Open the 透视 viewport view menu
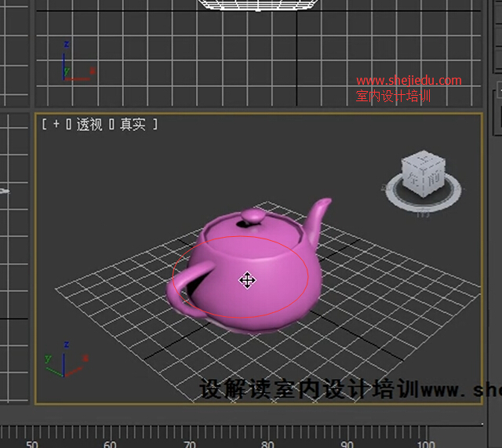The height and width of the screenshot is (448, 502). pyautogui.click(x=89, y=124)
